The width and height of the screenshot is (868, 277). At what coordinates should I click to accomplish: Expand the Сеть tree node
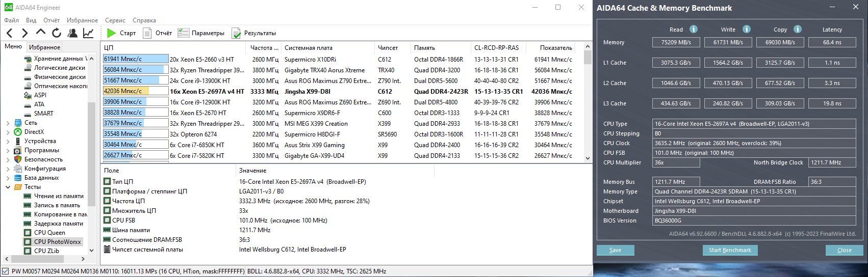pyautogui.click(x=8, y=123)
